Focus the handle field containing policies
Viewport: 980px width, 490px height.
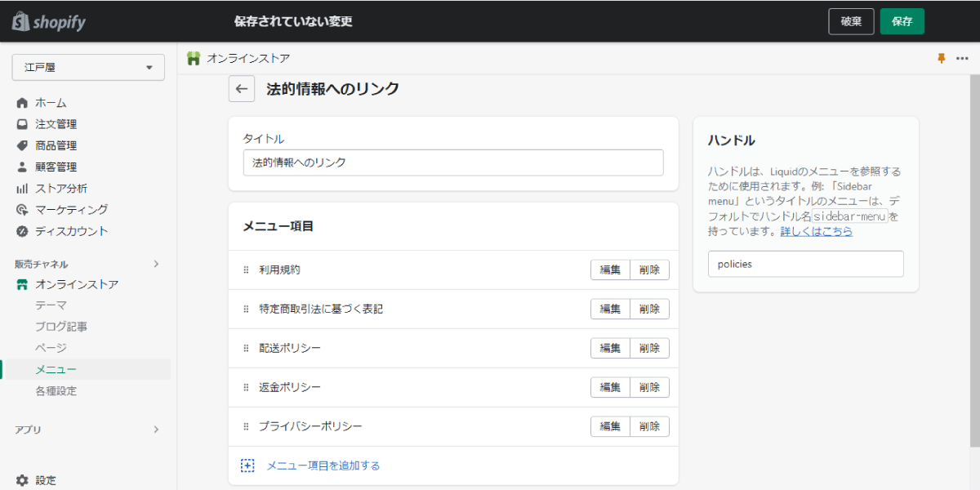tap(806, 264)
